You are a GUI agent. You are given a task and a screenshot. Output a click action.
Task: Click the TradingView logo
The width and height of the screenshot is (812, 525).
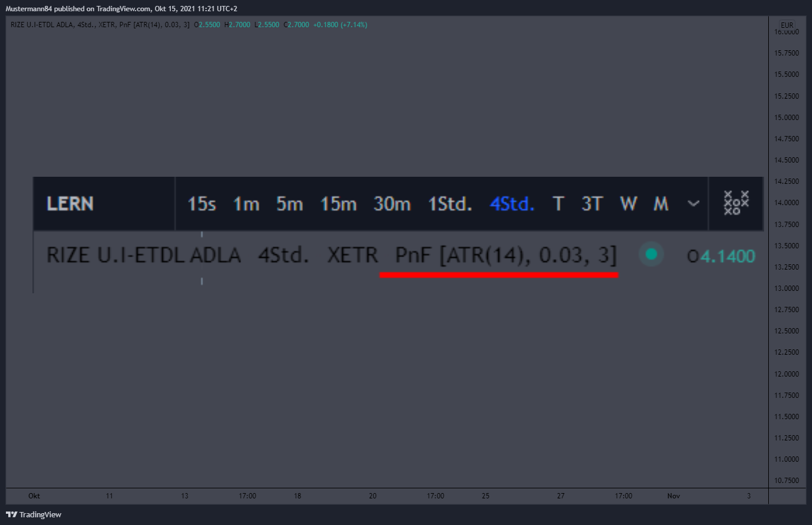[x=34, y=514]
